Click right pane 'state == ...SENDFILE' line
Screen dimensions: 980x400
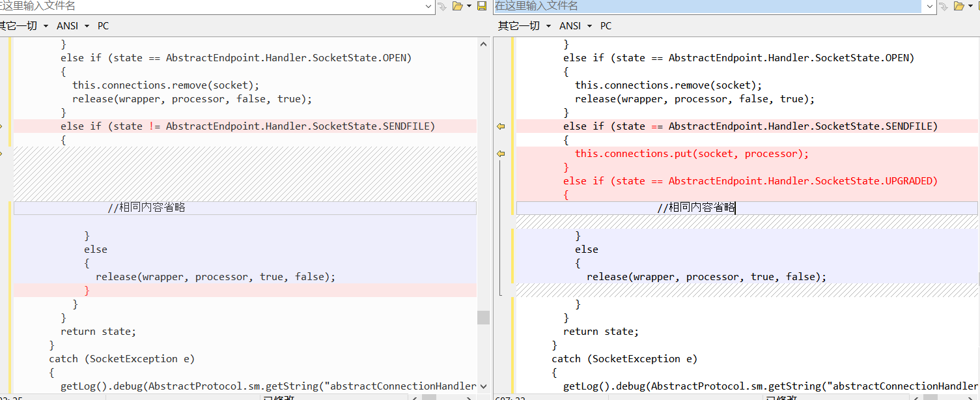pos(747,126)
